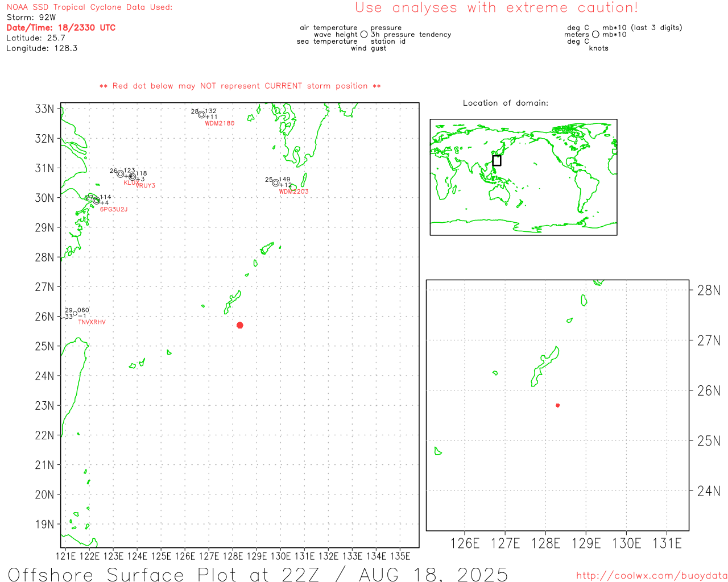This screenshot has height=582, width=728.
Task: Click 'NOAA SSD Tropical Cyclone Data Used:' header
Action: [x=89, y=7]
